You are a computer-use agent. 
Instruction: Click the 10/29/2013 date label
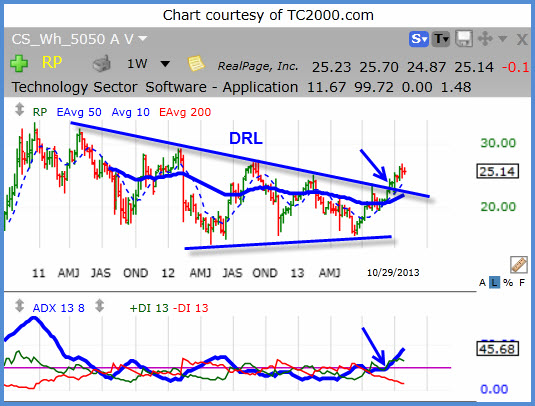tap(393, 273)
